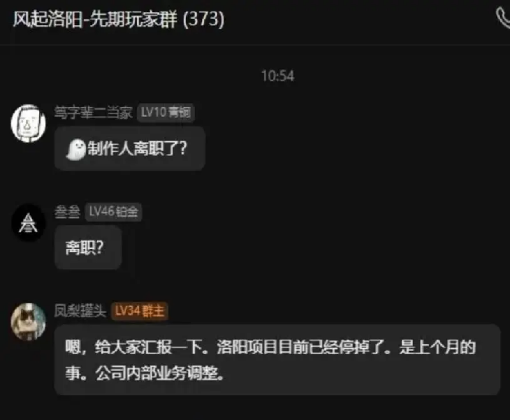Click the LV10 青铜 level badge

tap(166, 113)
